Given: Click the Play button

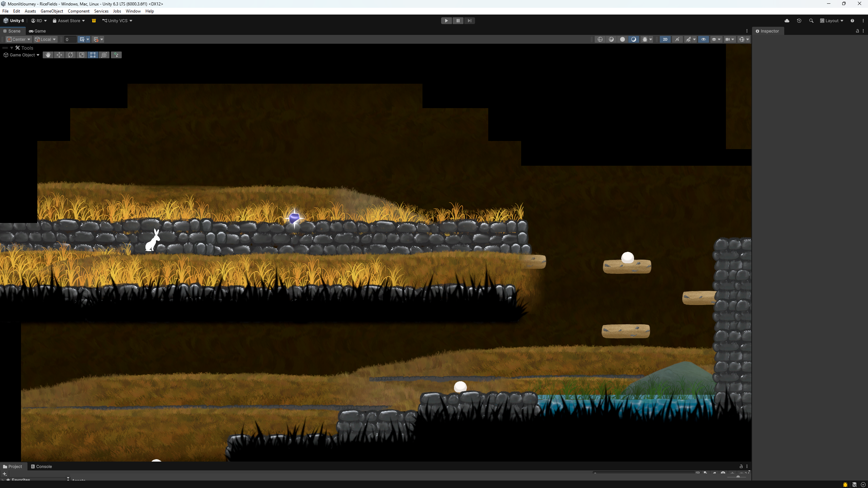Looking at the screenshot, I should (x=446, y=21).
